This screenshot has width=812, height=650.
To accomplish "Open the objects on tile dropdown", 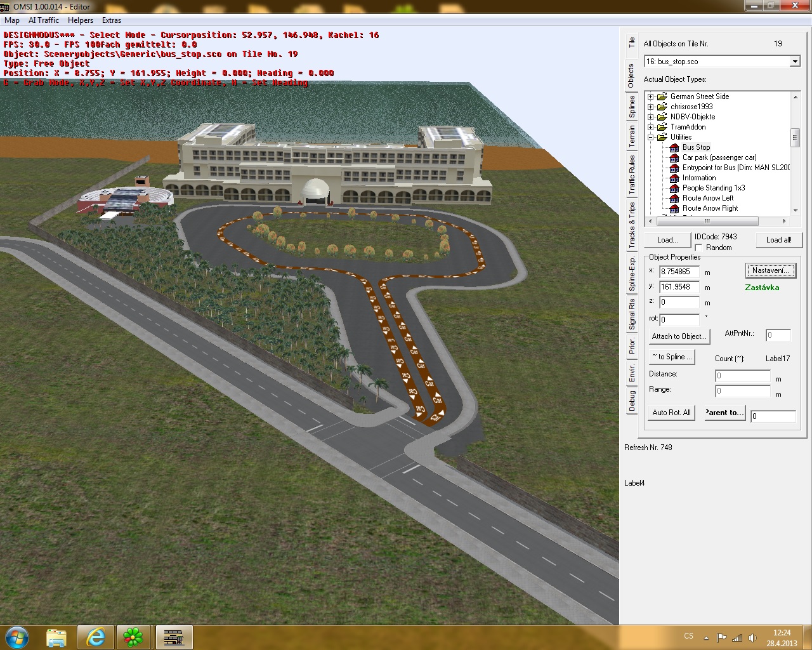I will 795,62.
